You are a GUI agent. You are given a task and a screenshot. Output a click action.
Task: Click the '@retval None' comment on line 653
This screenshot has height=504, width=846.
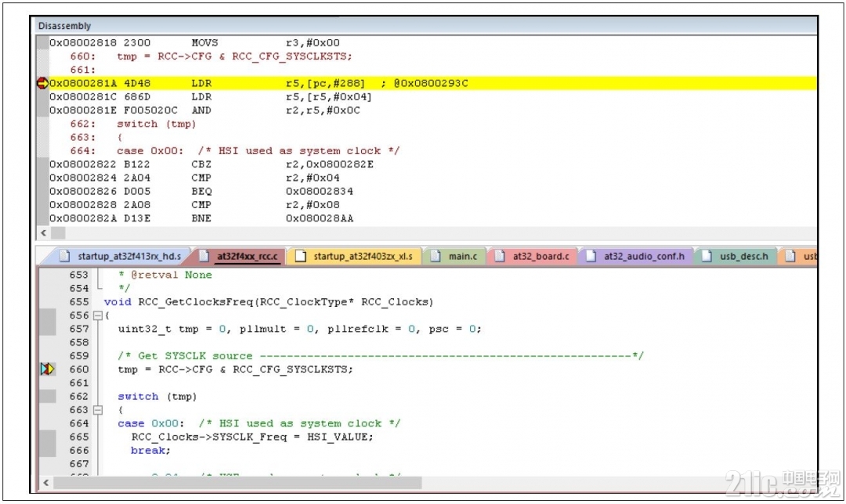pyautogui.click(x=165, y=275)
